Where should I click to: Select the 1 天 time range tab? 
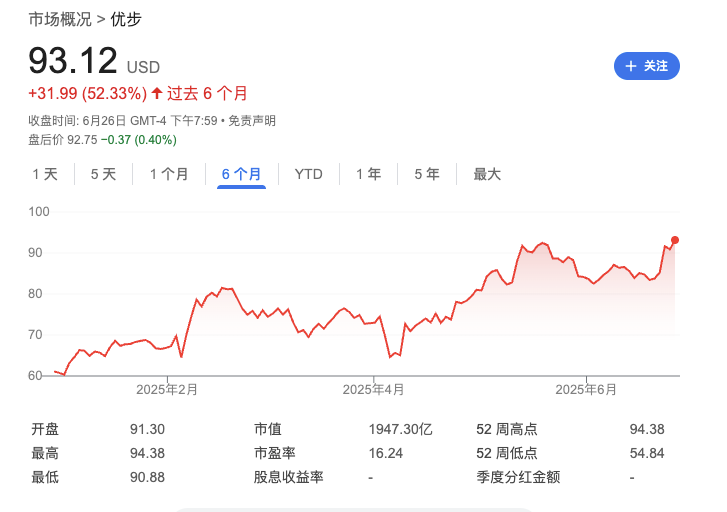45,174
